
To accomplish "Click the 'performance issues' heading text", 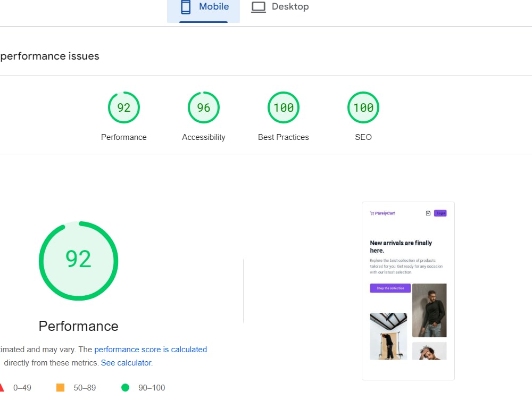I will [50, 56].
